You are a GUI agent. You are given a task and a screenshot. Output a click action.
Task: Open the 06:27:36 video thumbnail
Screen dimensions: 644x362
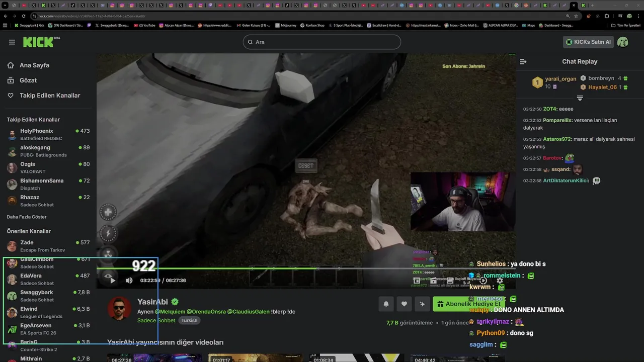154,357
